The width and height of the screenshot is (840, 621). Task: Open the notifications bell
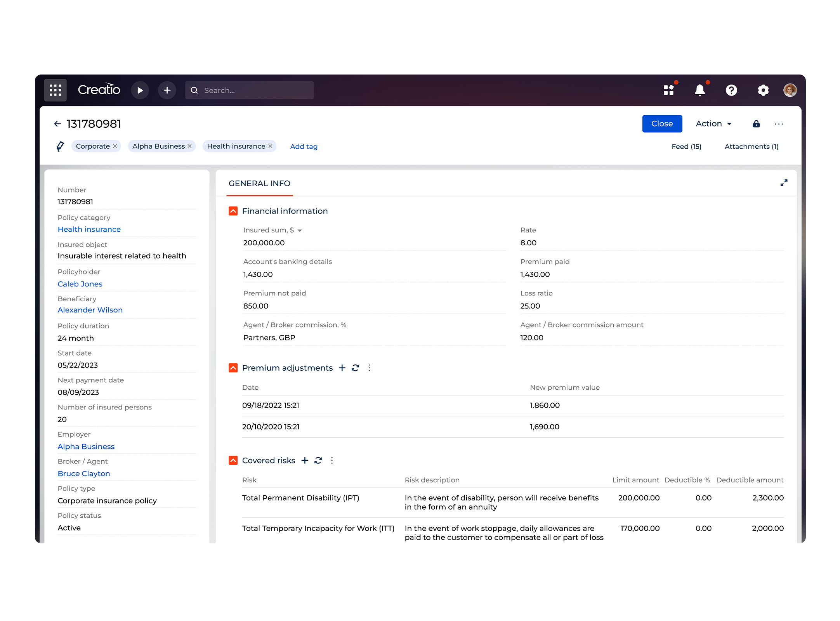[699, 90]
